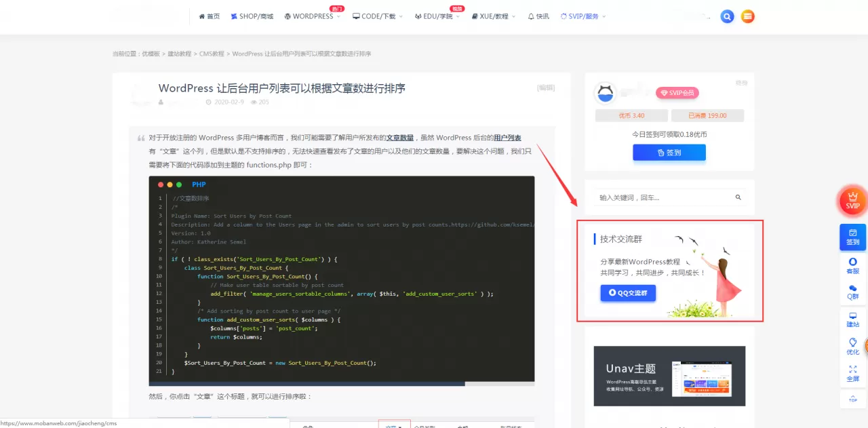Select the 建站 site-building sidebar icon
Screen dimensions: 868x428
point(852,319)
